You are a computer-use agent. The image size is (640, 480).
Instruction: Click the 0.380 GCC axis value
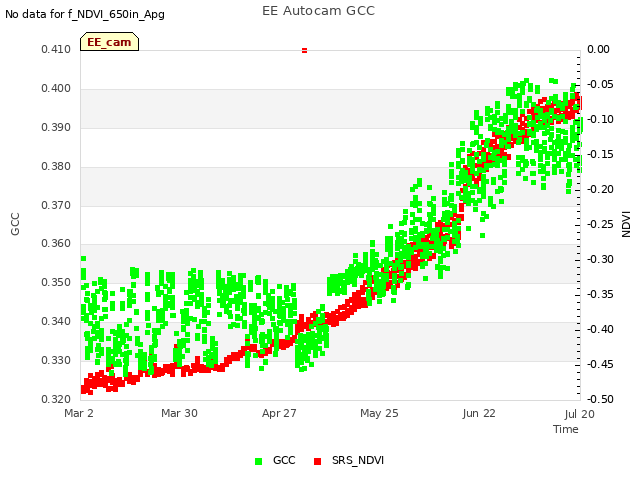56,167
